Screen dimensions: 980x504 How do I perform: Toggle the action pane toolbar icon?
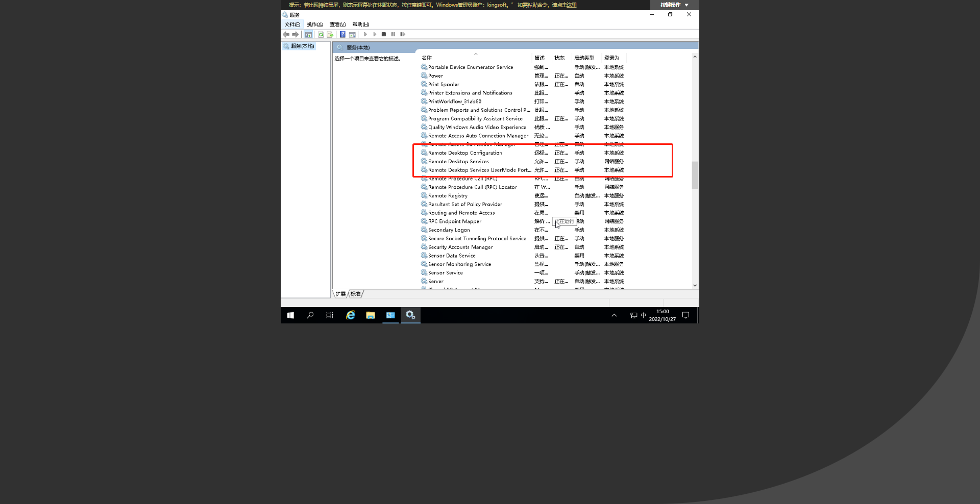pyautogui.click(x=352, y=34)
